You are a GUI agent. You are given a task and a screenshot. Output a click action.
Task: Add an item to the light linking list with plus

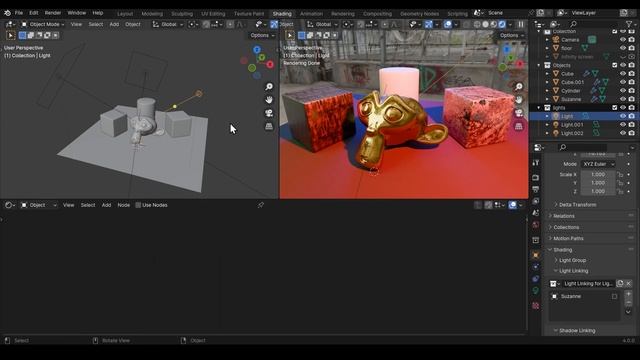coord(629,294)
